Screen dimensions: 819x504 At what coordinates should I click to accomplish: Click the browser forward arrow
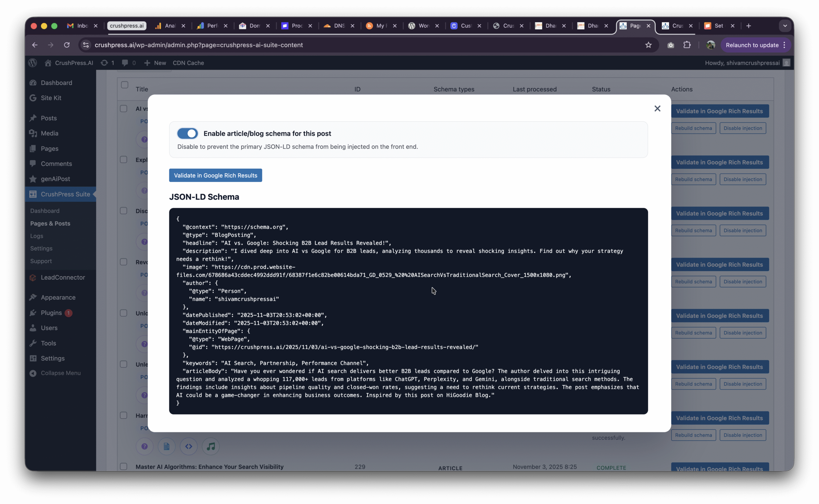coord(51,45)
